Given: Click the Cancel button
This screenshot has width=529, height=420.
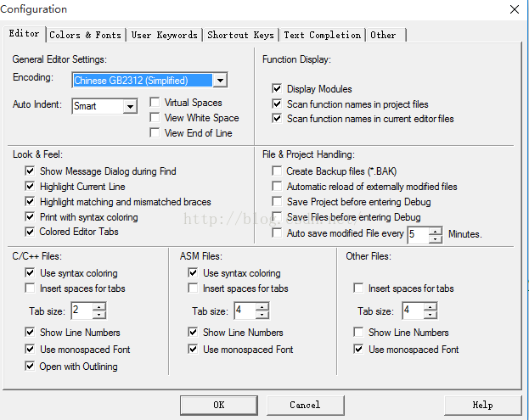Looking at the screenshot, I should [x=306, y=406].
